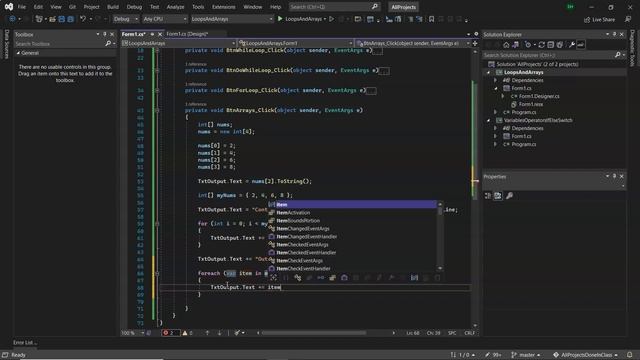The image size is (640, 360).
Task: Open the Build menu
Action: [113, 7]
